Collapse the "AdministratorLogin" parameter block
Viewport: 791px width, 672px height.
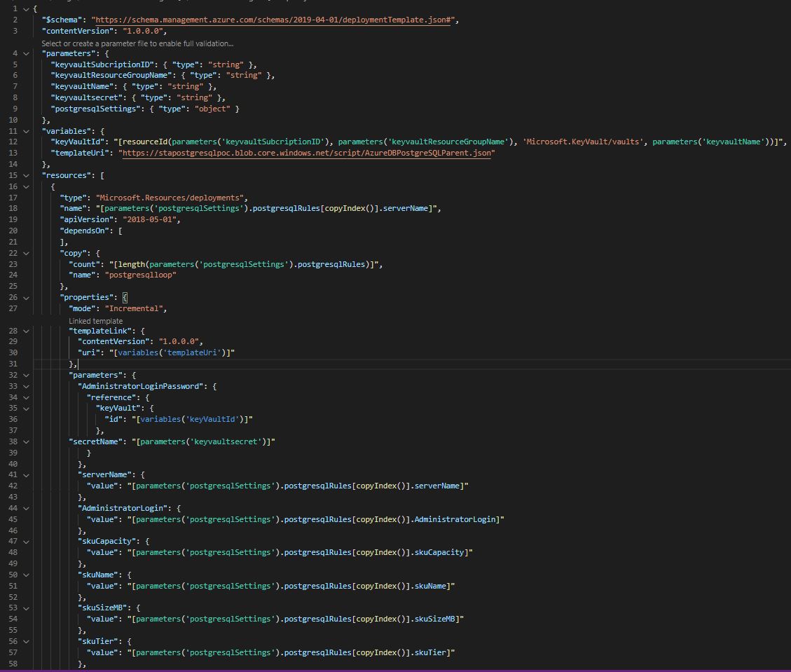coord(26,507)
